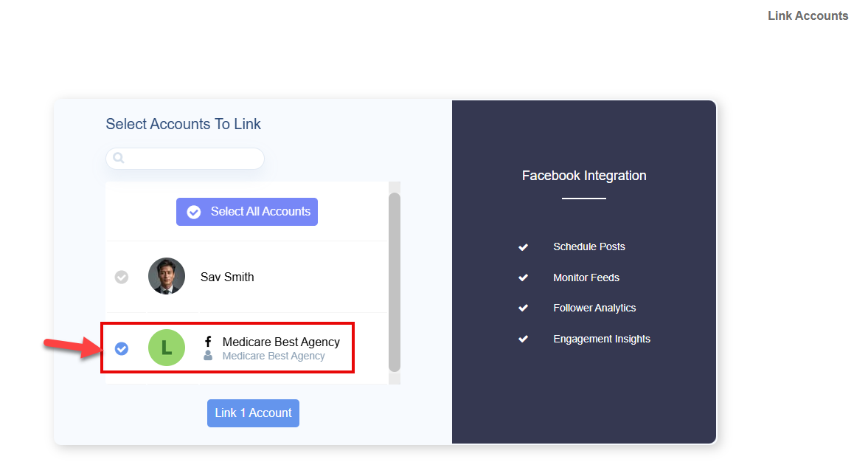The width and height of the screenshot is (868, 462).
Task: Click the accounts list scrollbar
Action: [x=394, y=283]
